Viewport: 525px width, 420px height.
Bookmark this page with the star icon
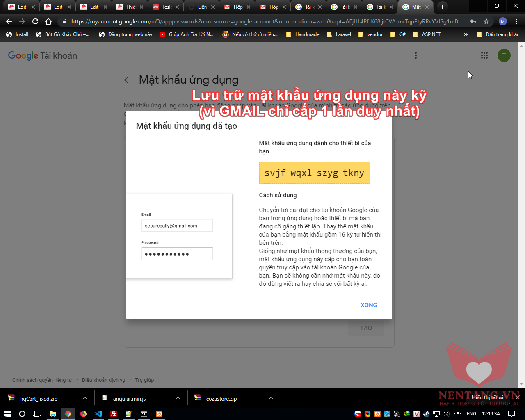(486, 21)
